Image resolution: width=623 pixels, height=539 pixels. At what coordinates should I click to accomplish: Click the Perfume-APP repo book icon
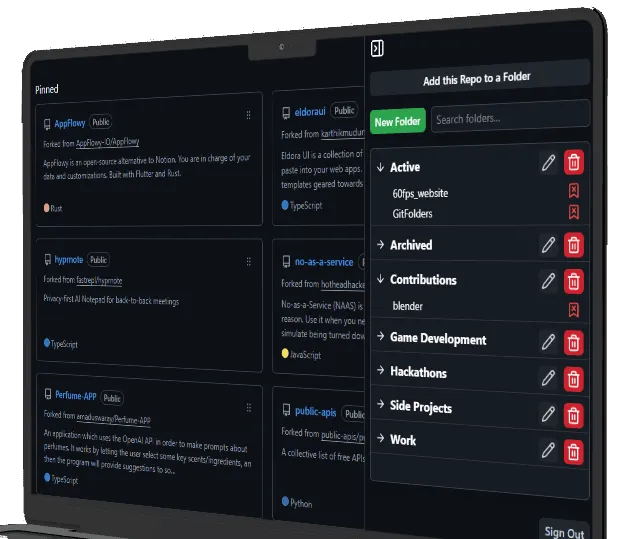[x=48, y=394]
